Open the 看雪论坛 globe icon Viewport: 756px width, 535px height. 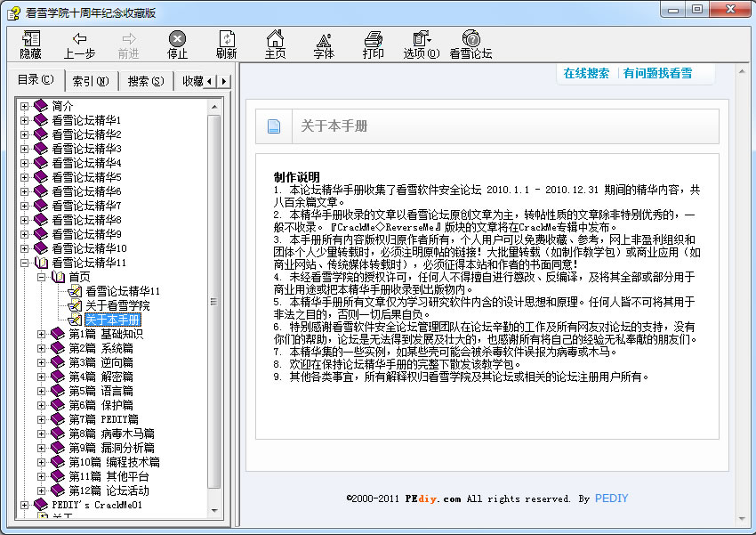coord(471,38)
